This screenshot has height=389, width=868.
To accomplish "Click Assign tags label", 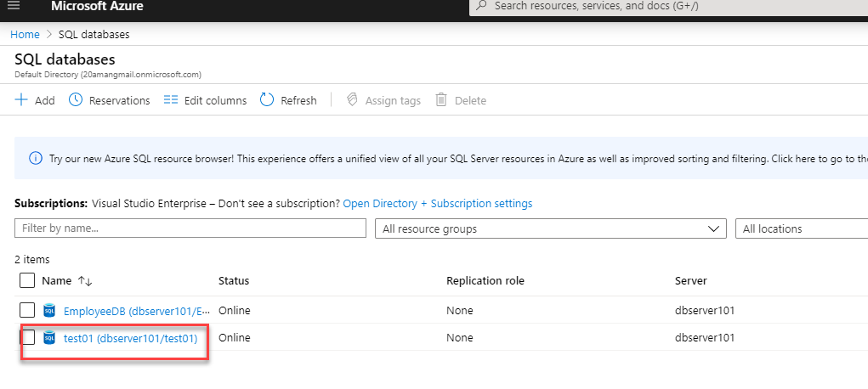I will [x=393, y=101].
